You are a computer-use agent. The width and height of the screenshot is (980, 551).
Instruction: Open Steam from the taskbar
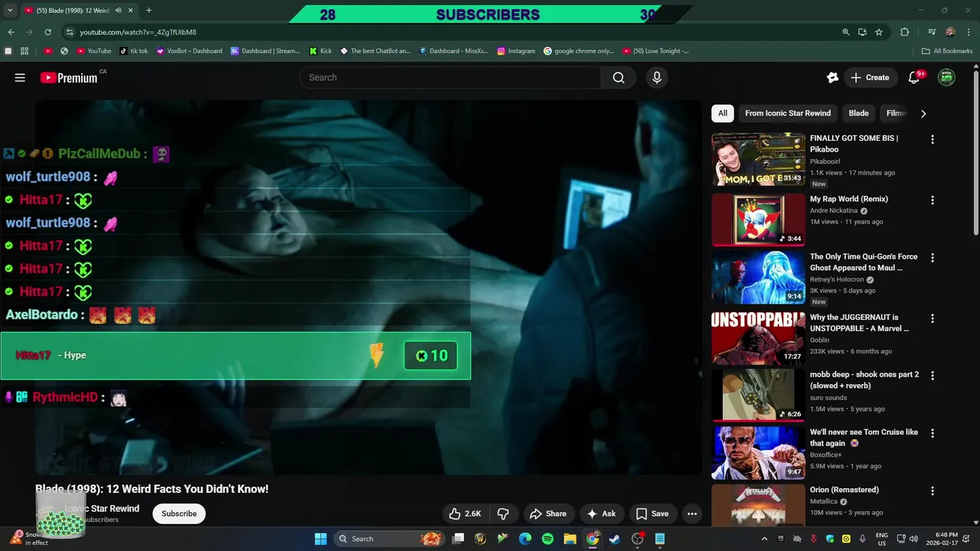(614, 539)
